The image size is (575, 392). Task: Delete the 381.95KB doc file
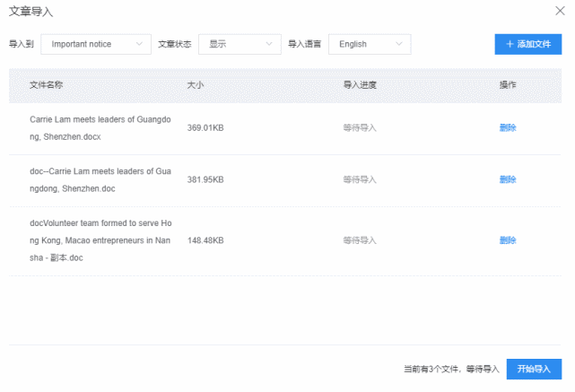(508, 179)
